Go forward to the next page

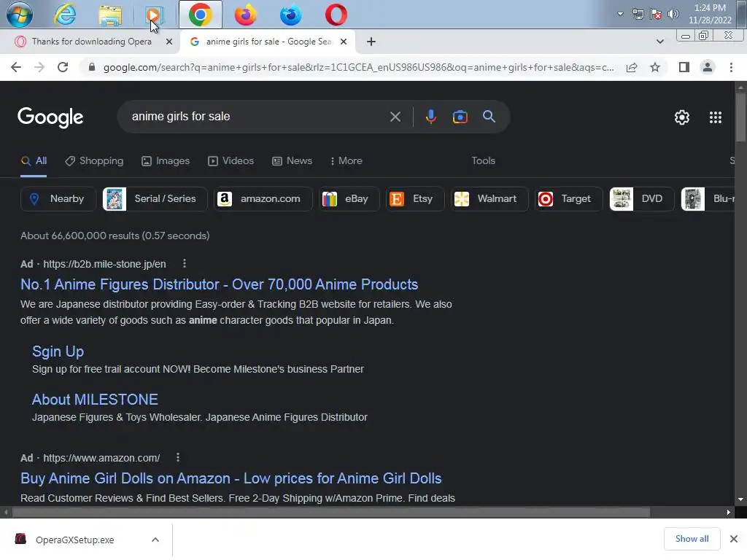tap(39, 67)
